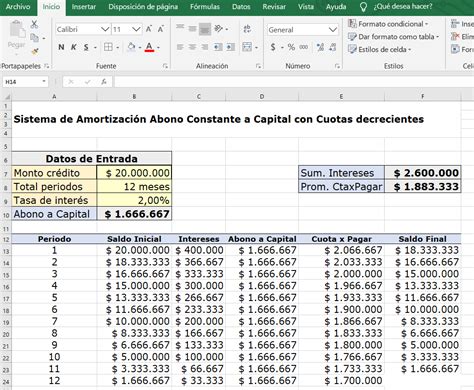Align text left
This screenshot has width=474, height=390.
(x=180, y=47)
